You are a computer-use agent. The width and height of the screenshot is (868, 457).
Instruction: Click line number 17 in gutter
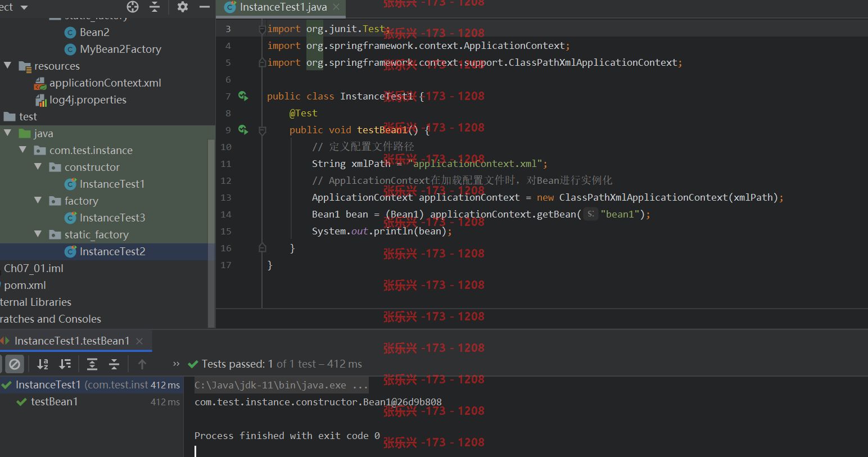226,265
